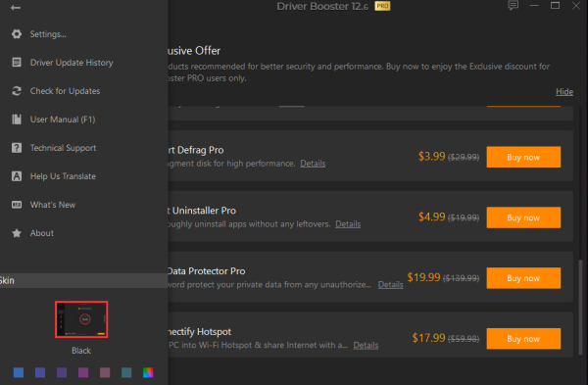Image resolution: width=588 pixels, height=385 pixels.
Task: Click the Technical Support question icon
Action: tap(17, 148)
